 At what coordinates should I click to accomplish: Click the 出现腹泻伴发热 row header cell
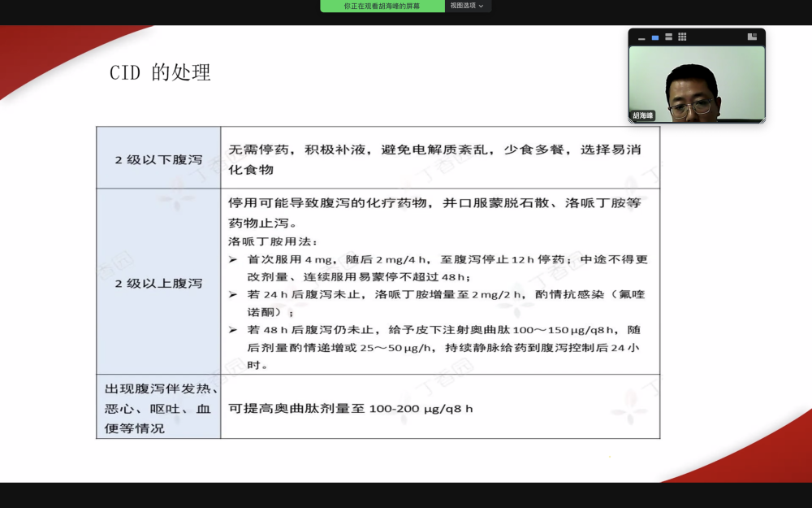point(158,408)
